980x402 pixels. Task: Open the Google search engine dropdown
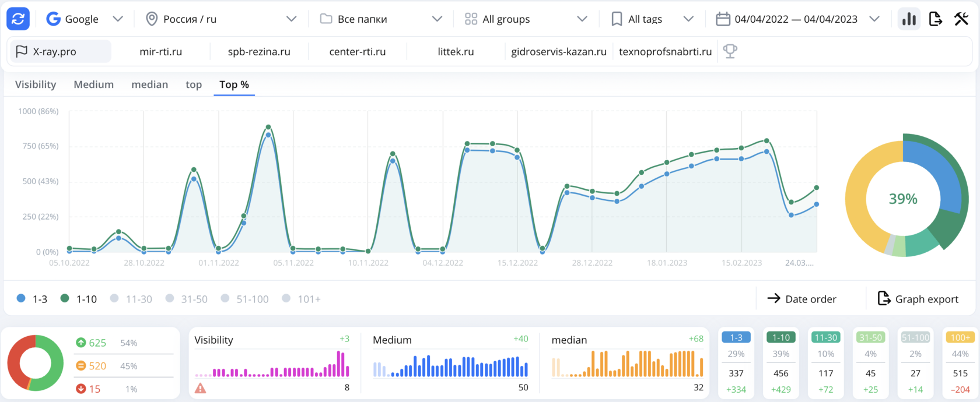85,19
